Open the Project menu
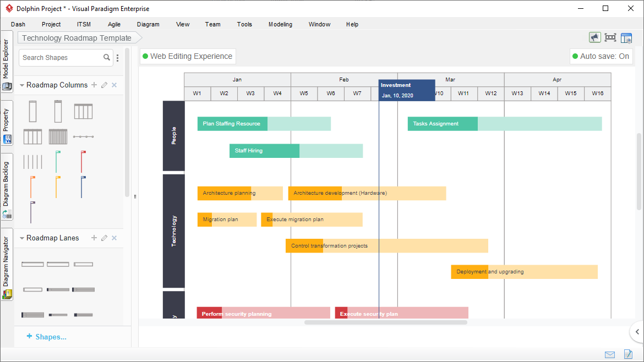644x362 pixels. point(51,24)
